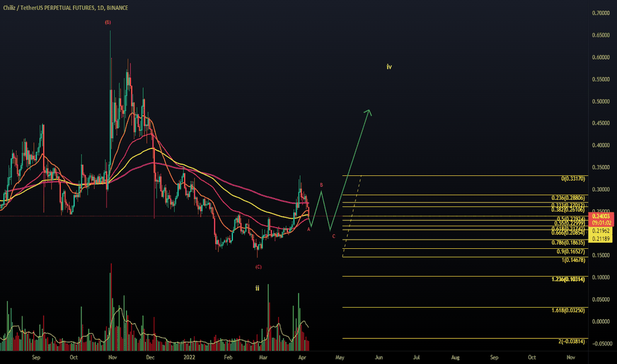Click the -0.05000 price axis value
The width and height of the screenshot is (617, 364).
point(601,343)
